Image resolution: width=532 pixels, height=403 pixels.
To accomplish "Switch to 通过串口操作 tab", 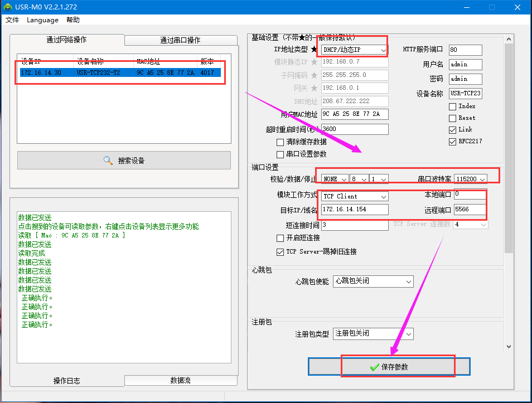I will tap(180, 40).
